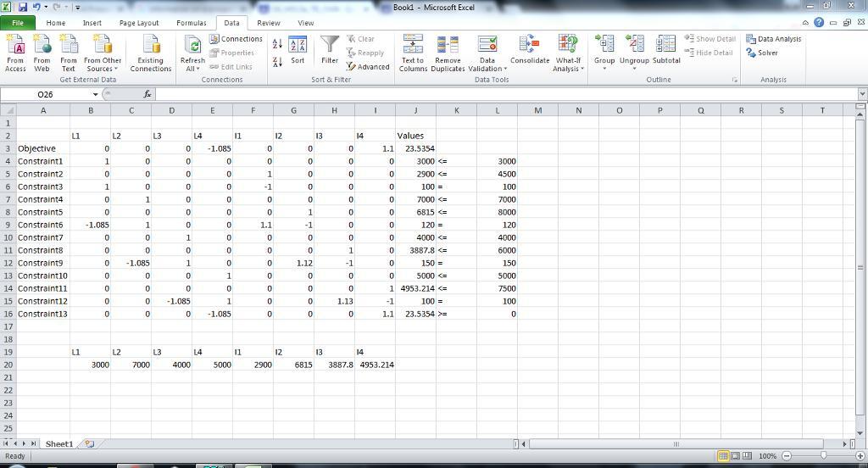Open Text to Columns wizard

(413, 53)
